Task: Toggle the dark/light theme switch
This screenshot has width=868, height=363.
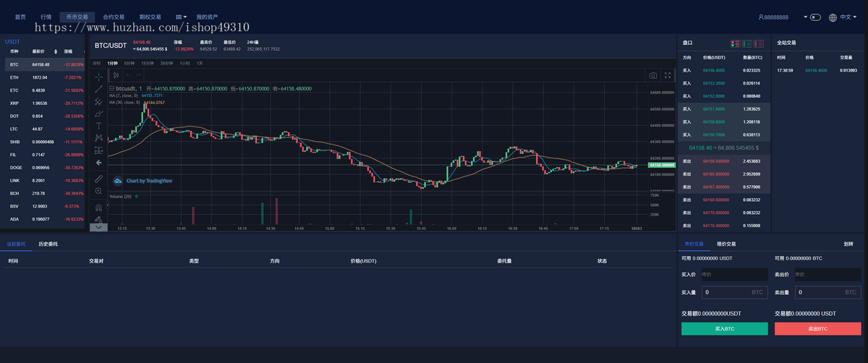Action: tap(815, 17)
